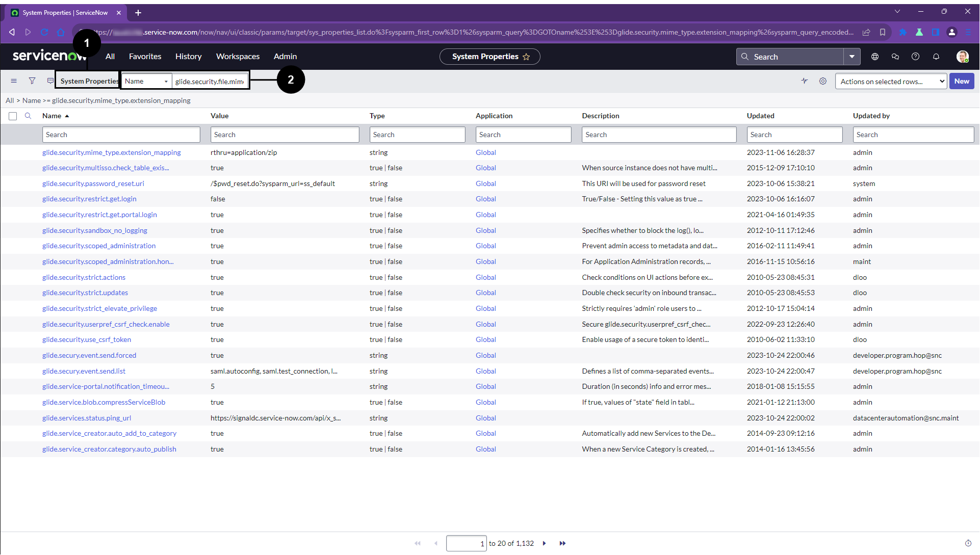Click the globe scope selector icon
Viewport: 980px width, 555px height.
[875, 57]
